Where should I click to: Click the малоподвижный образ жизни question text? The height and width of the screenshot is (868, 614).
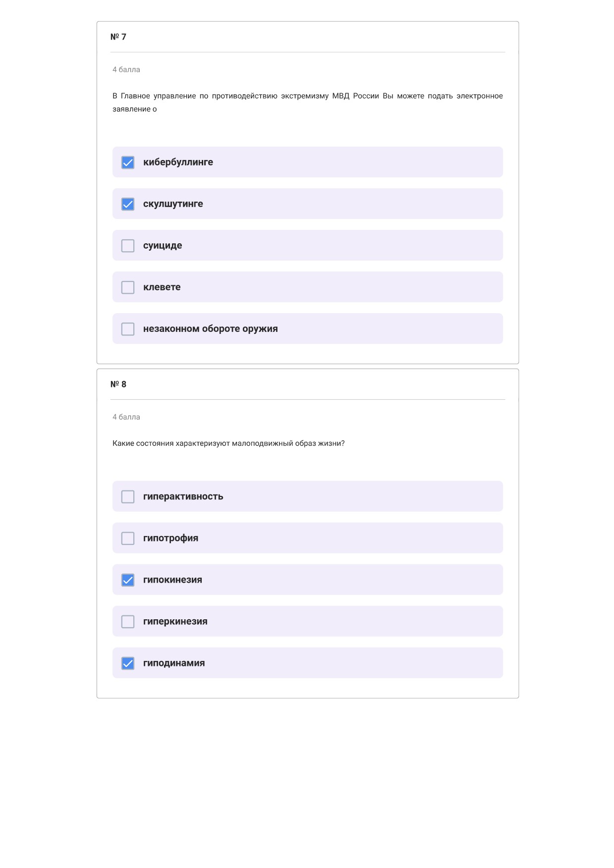[228, 443]
